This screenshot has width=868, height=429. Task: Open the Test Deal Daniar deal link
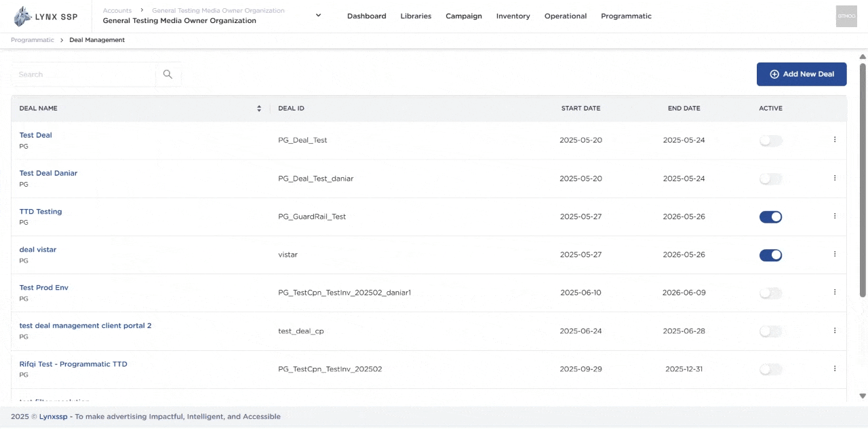[x=48, y=173]
